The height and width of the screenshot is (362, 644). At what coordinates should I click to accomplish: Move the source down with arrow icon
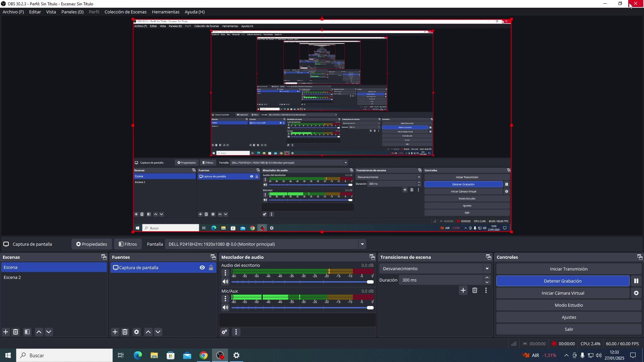158,332
